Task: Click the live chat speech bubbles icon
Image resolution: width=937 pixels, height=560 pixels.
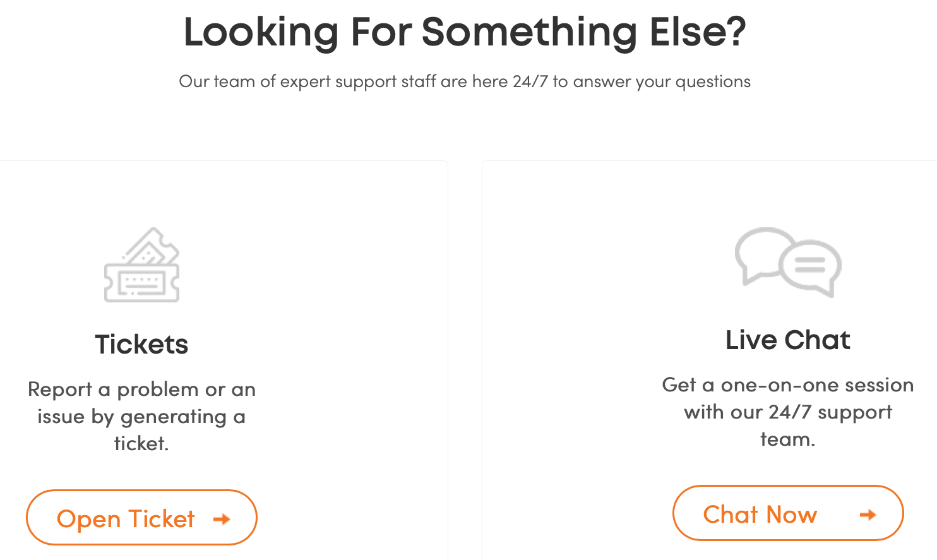Action: pyautogui.click(x=788, y=262)
